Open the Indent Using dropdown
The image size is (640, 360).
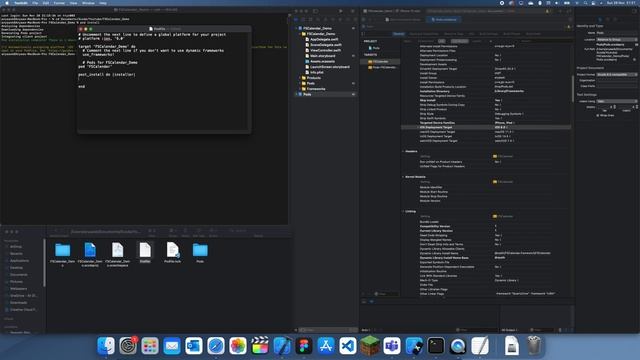pos(617,101)
